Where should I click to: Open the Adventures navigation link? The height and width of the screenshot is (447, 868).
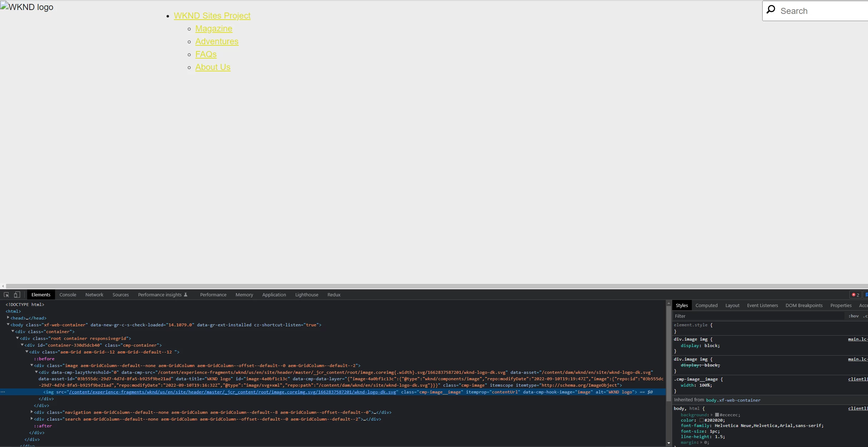coord(217,41)
